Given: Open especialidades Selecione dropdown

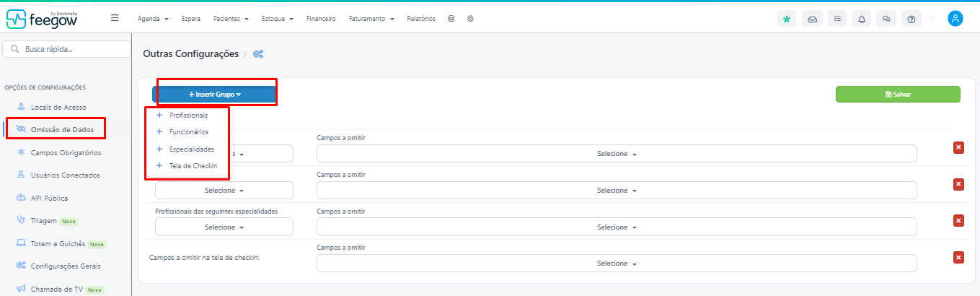Looking at the screenshot, I should coord(224,227).
